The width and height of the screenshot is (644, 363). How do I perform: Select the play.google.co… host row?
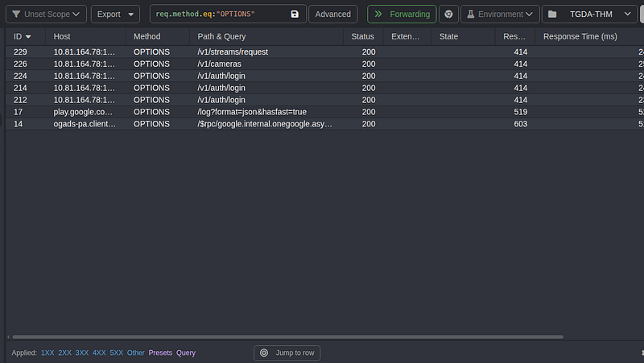[x=324, y=112]
